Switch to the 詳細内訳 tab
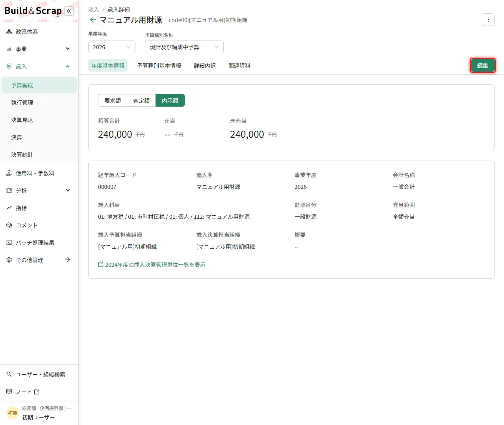Screen dimensions: 504x425 coord(205,66)
